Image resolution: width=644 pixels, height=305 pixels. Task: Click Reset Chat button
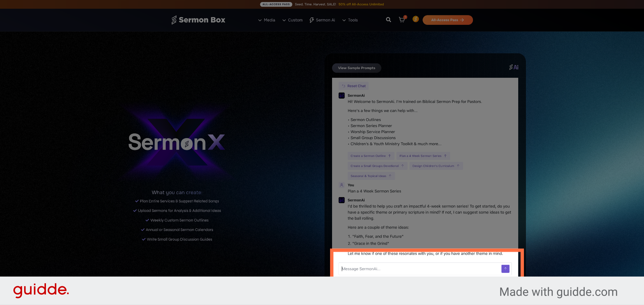tap(354, 86)
